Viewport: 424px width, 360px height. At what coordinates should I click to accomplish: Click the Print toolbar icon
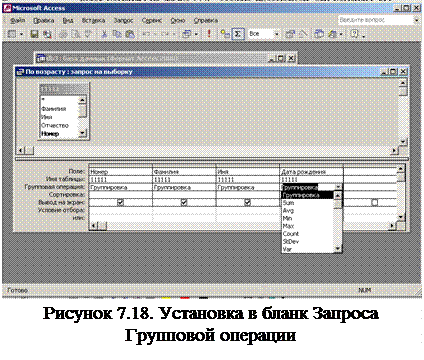tap(63, 34)
